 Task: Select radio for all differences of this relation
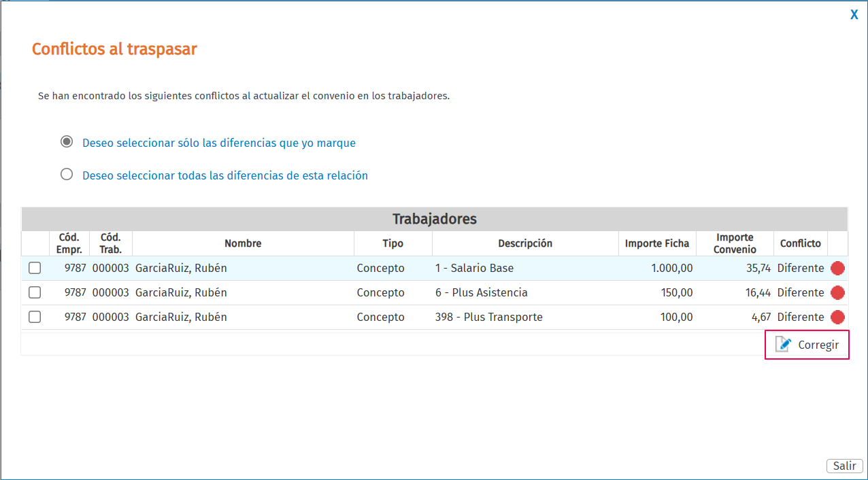pyautogui.click(x=67, y=174)
